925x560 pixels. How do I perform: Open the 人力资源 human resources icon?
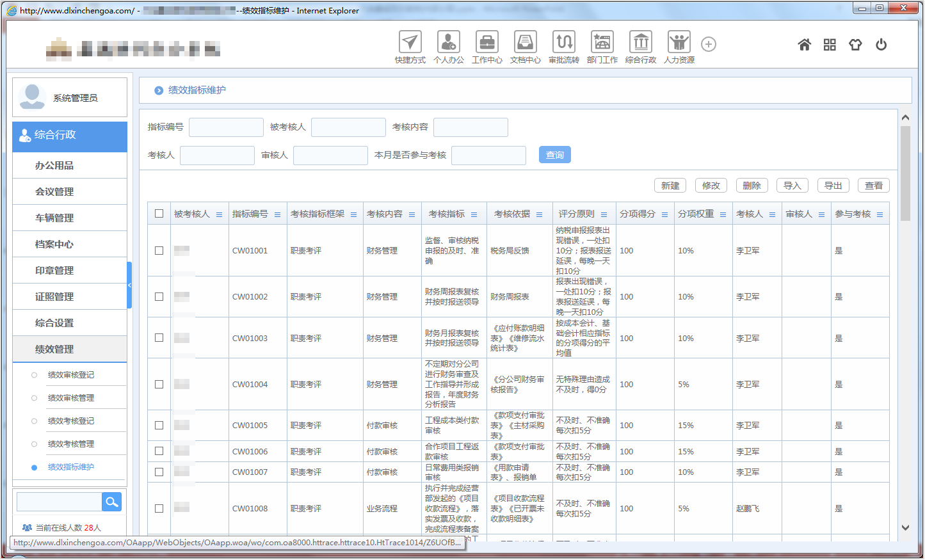click(679, 43)
